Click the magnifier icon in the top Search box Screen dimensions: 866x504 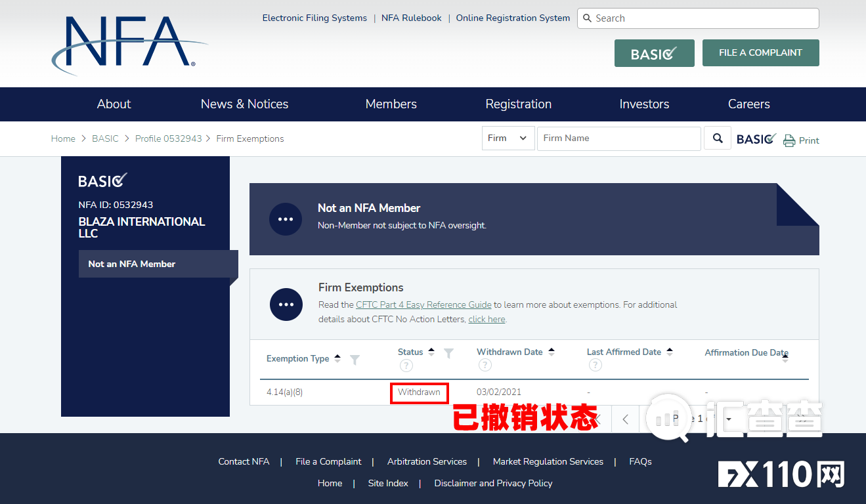point(588,18)
